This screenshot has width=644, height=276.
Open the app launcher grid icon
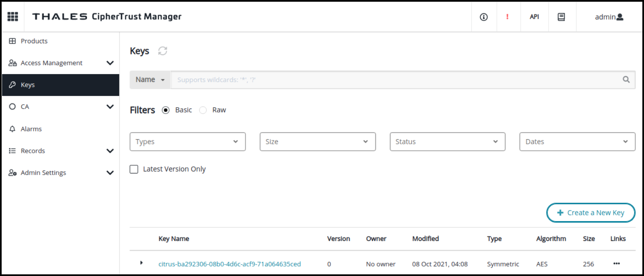pos(12,16)
